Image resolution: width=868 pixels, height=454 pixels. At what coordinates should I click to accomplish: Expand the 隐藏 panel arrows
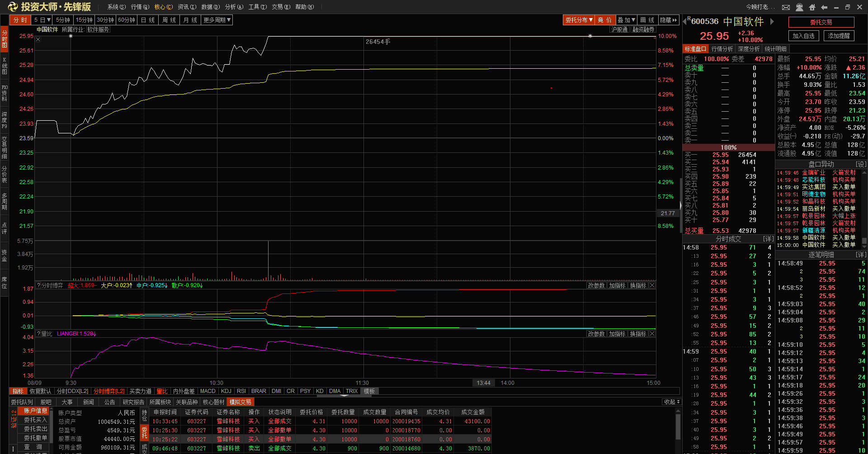(669, 20)
